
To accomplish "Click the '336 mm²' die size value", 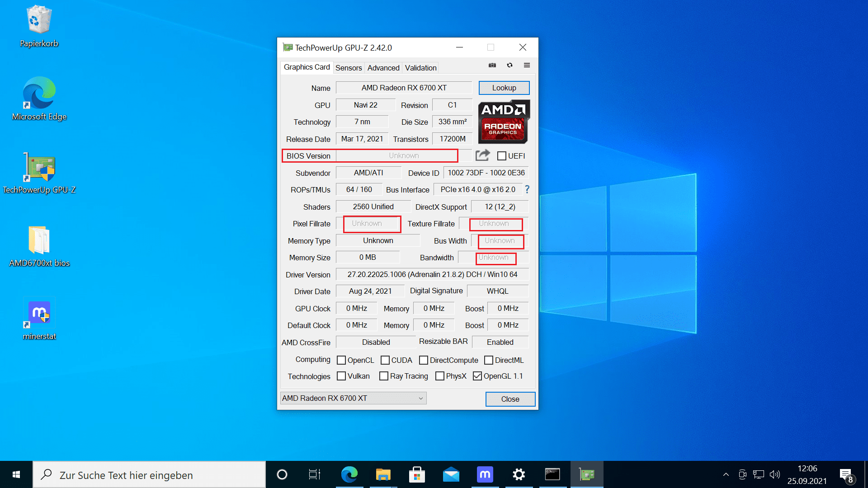I will click(x=453, y=122).
